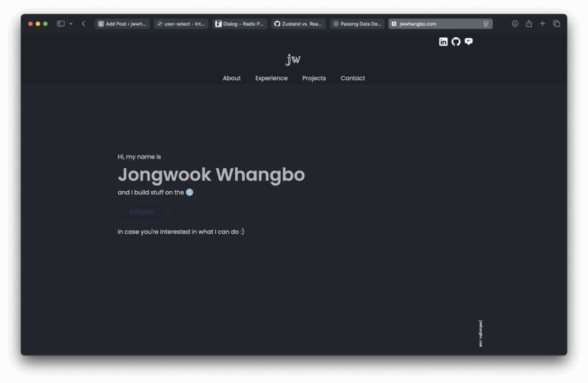
Task: Open a new tab with plus icon
Action: point(542,24)
